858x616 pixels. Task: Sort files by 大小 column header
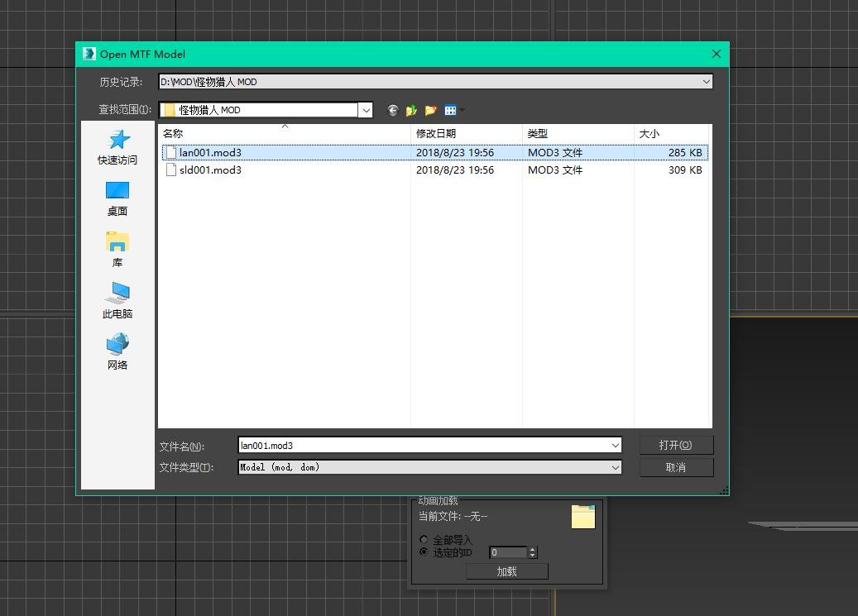coord(649,133)
